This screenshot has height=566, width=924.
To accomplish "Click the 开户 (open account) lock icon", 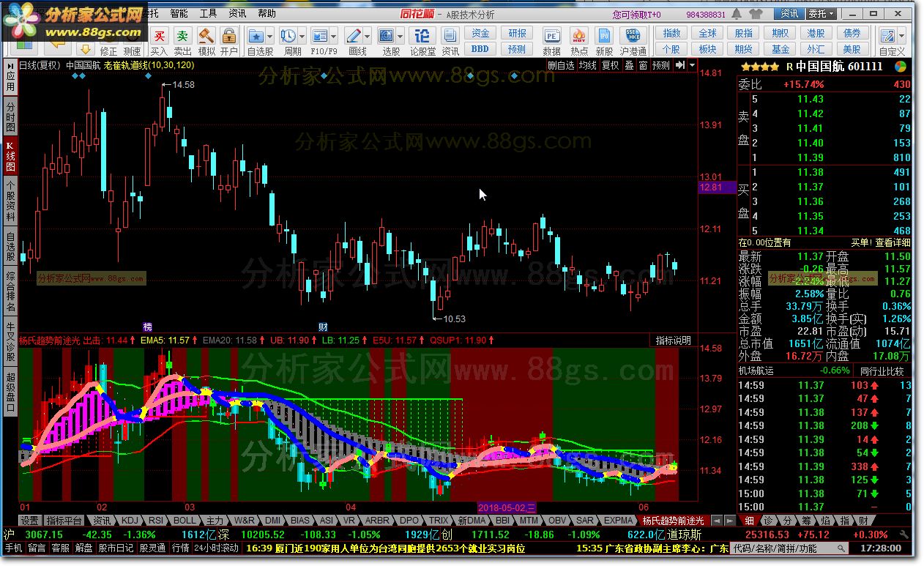I will pos(229,36).
